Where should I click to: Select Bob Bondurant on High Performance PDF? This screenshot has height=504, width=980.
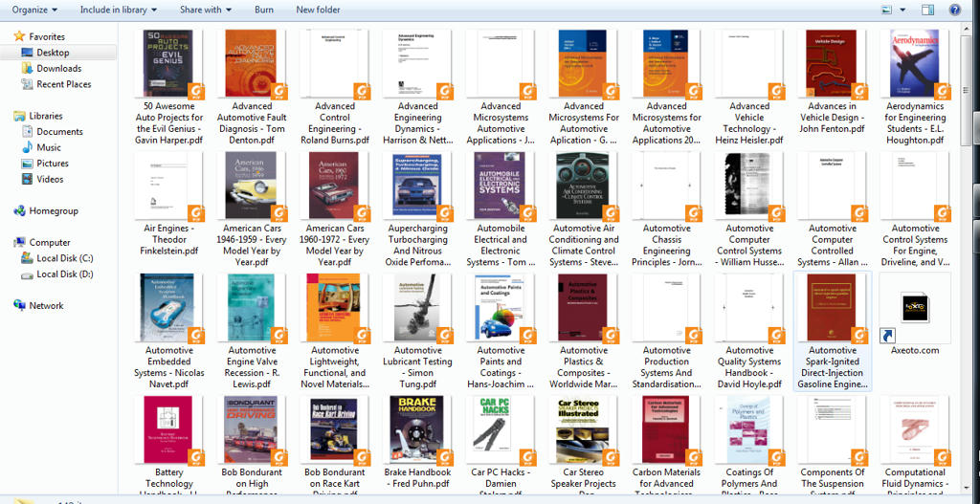click(x=252, y=431)
